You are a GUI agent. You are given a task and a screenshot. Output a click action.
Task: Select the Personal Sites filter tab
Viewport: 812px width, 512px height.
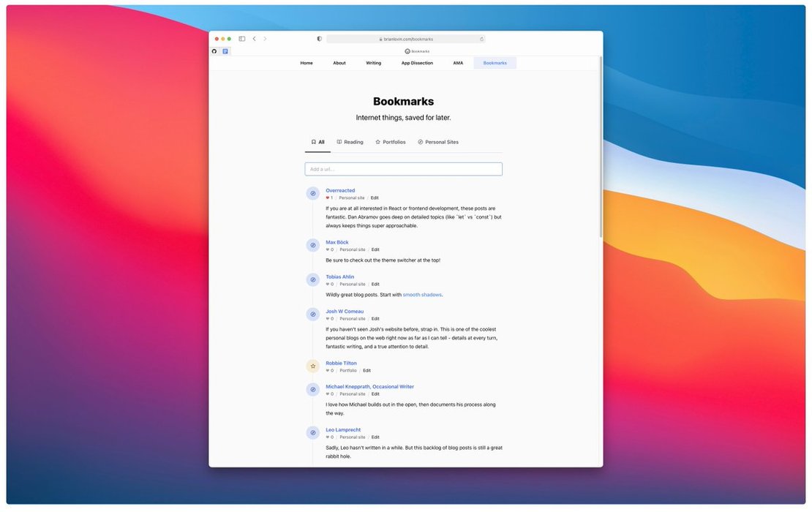tap(438, 142)
